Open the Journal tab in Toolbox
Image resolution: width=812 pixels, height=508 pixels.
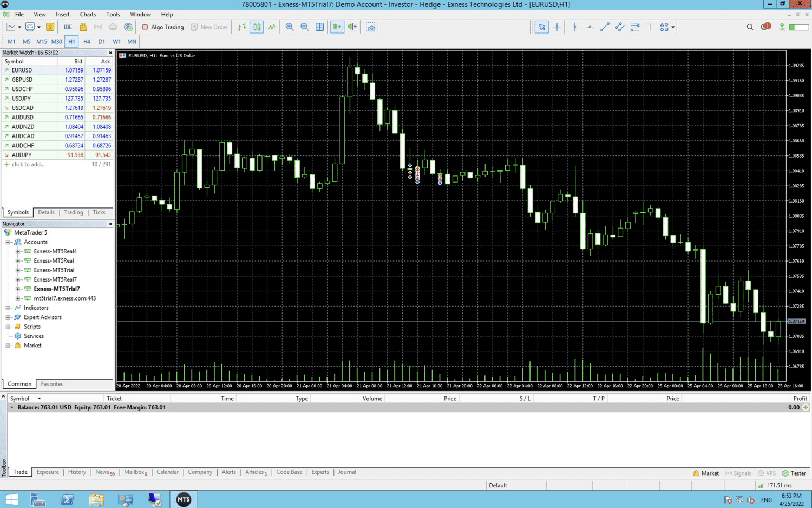[347, 472]
